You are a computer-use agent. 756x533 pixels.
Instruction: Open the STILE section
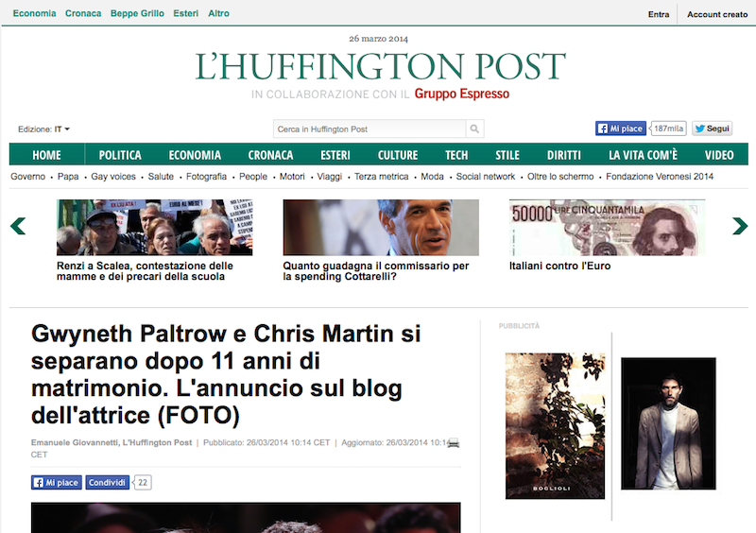(507, 155)
